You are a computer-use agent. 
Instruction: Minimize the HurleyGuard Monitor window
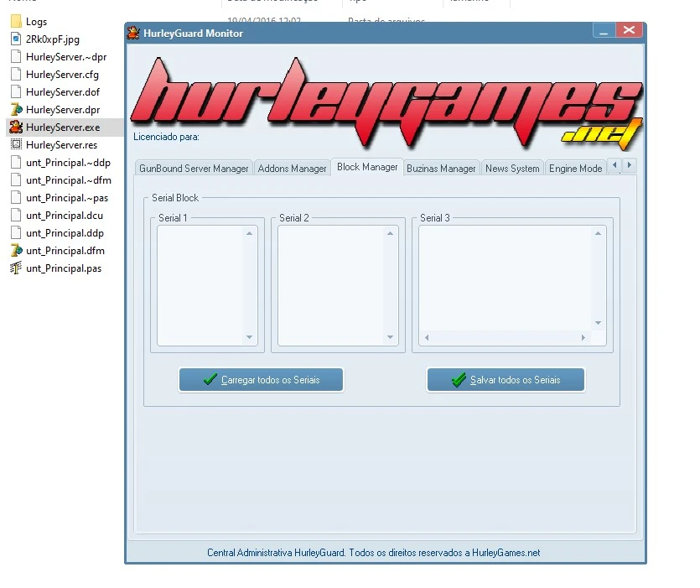604,30
